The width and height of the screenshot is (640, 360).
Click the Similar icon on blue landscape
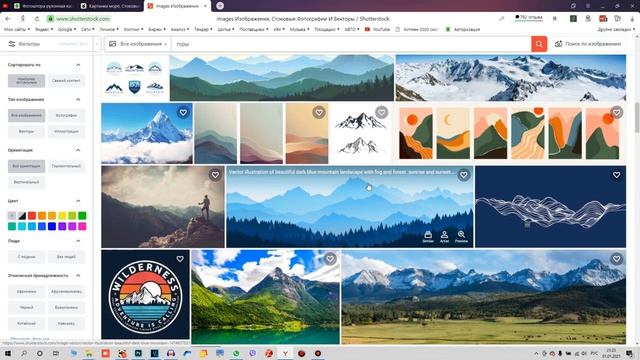coord(428,237)
